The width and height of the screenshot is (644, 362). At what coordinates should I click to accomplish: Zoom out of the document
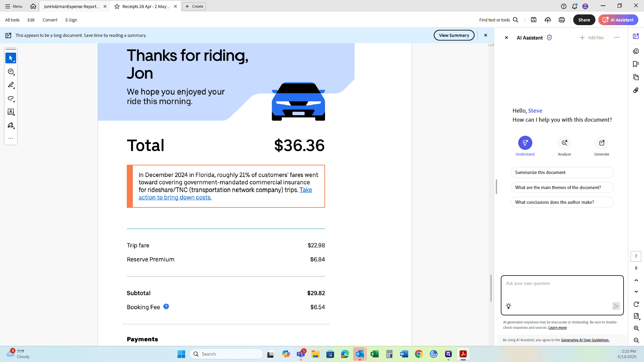click(x=636, y=341)
